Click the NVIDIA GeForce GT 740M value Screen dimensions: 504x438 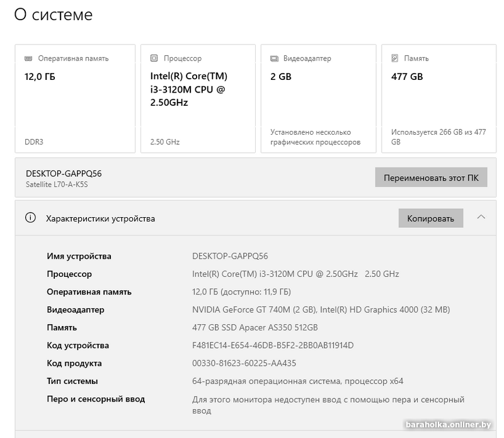point(254,310)
